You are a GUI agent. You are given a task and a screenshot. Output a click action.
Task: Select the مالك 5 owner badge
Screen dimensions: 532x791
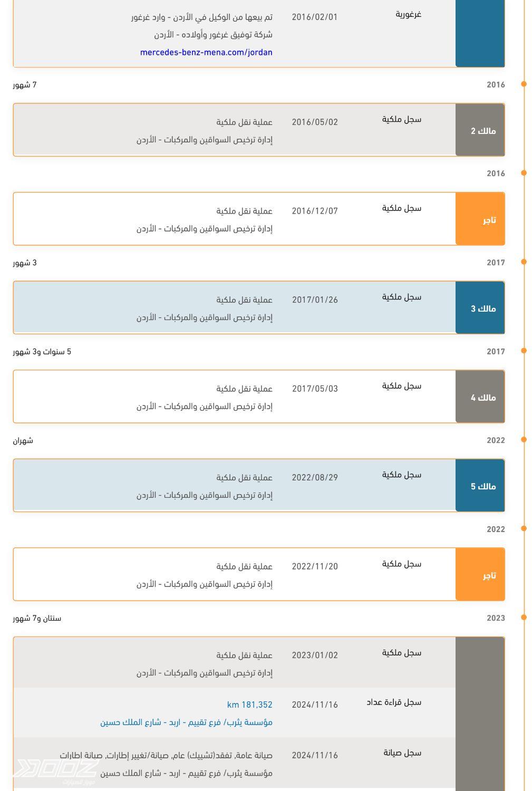[x=483, y=486]
